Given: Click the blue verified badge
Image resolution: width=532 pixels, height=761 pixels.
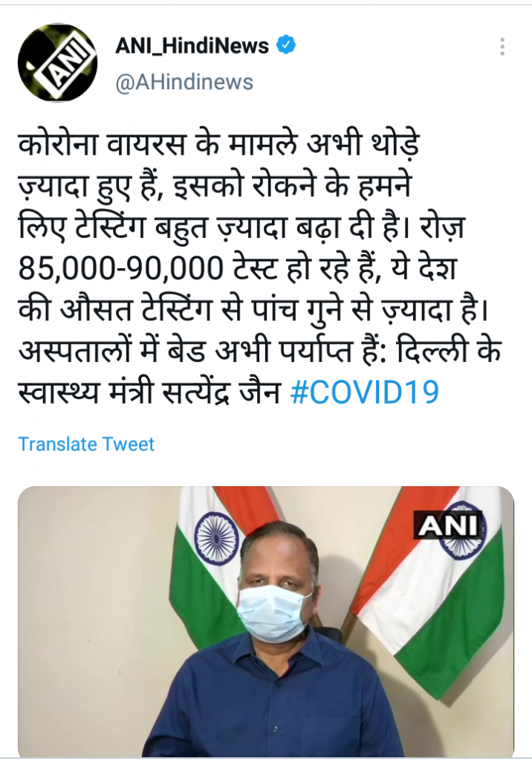Looking at the screenshot, I should pyautogui.click(x=286, y=45).
